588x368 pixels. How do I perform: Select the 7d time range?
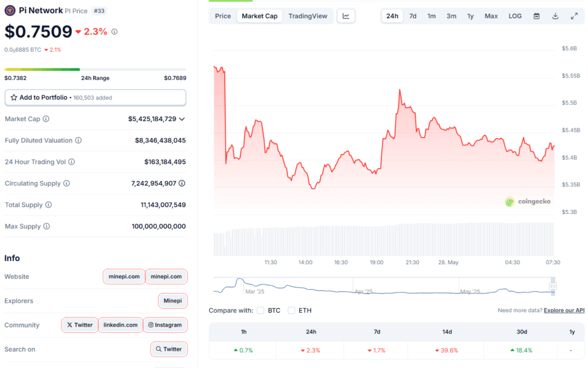tap(412, 16)
